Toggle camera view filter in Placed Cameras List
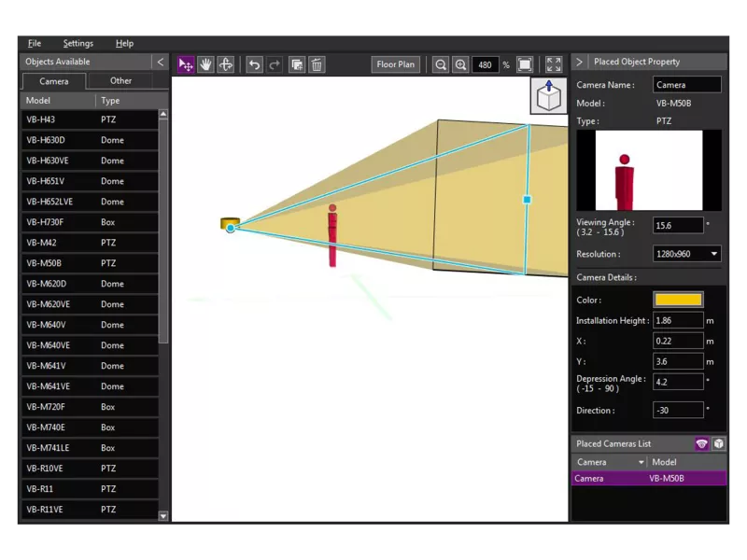 click(701, 444)
